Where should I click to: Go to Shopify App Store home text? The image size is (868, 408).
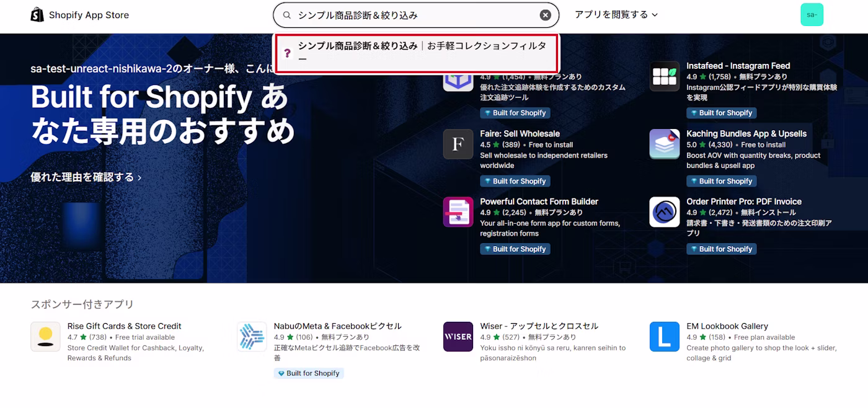pos(89,15)
